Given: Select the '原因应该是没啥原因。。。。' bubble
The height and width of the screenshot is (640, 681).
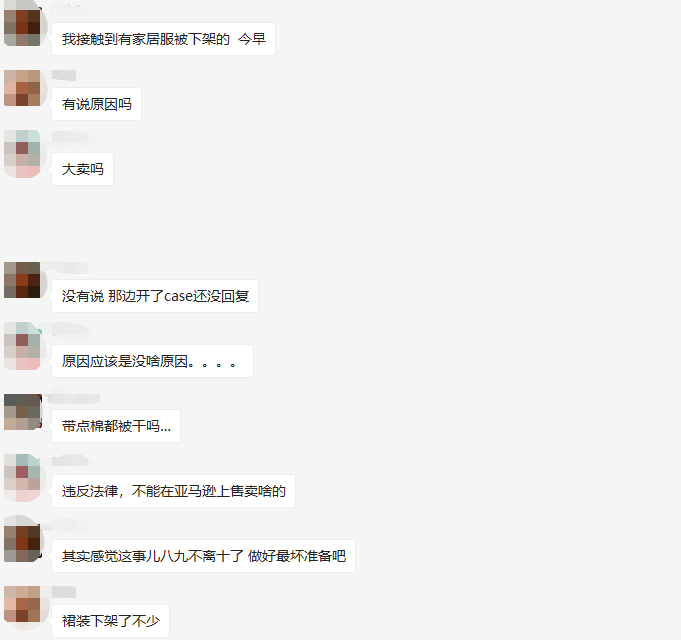Looking at the screenshot, I should 152,361.
